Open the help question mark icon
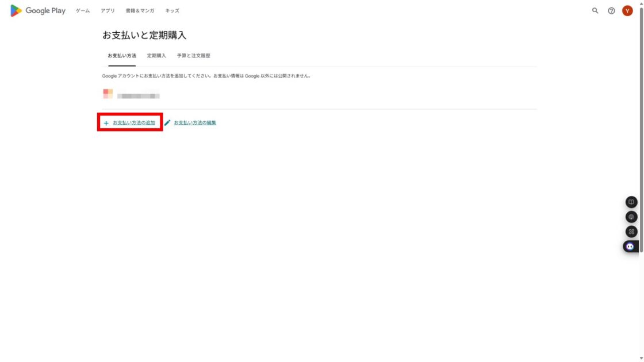644x362 pixels. [x=611, y=11]
